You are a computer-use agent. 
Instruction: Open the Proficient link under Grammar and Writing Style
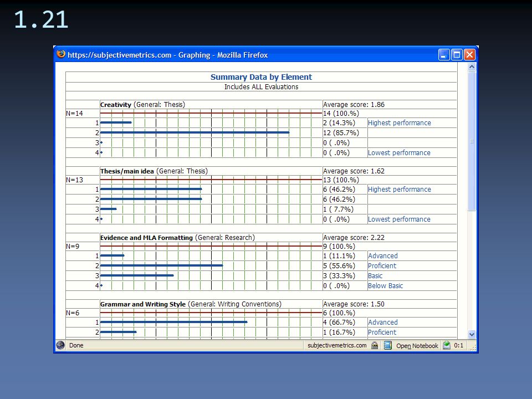point(382,332)
